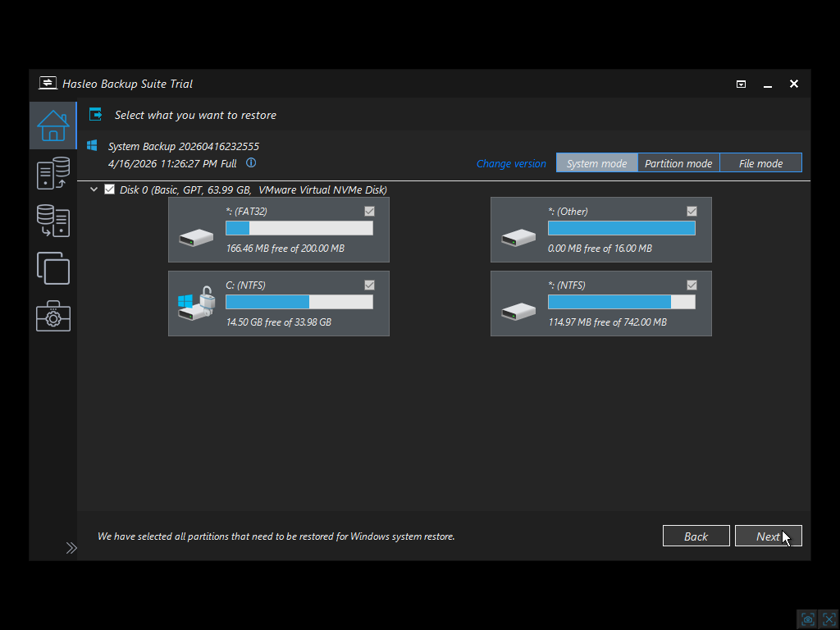The width and height of the screenshot is (840, 630).
Task: Uncheck the *: (FAT32) partition
Action: click(369, 211)
